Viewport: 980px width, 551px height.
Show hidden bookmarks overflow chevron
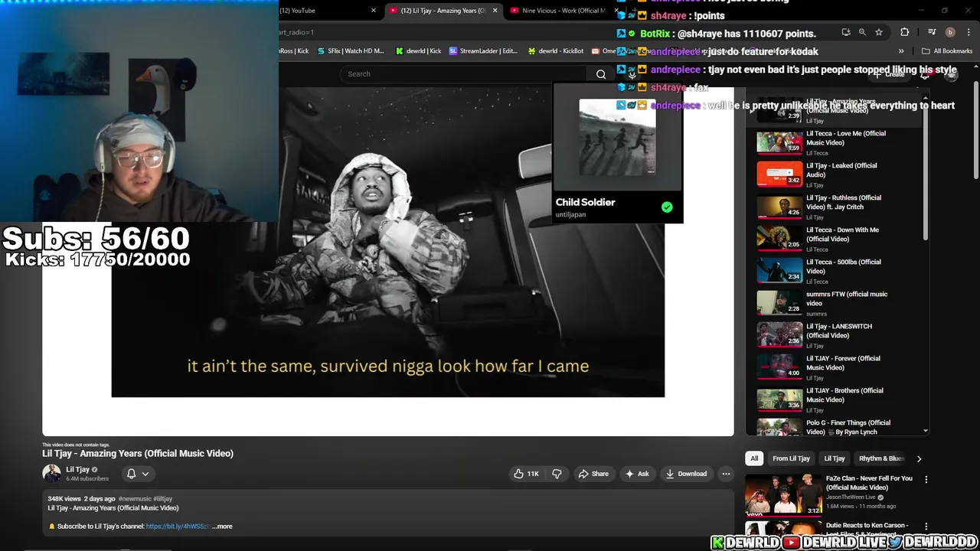pos(901,51)
